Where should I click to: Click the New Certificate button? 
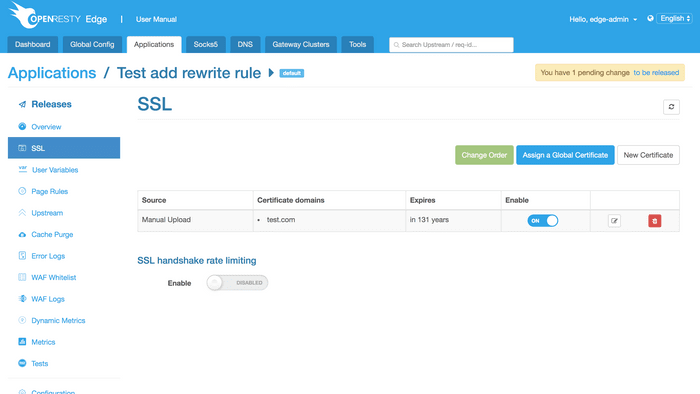648,155
